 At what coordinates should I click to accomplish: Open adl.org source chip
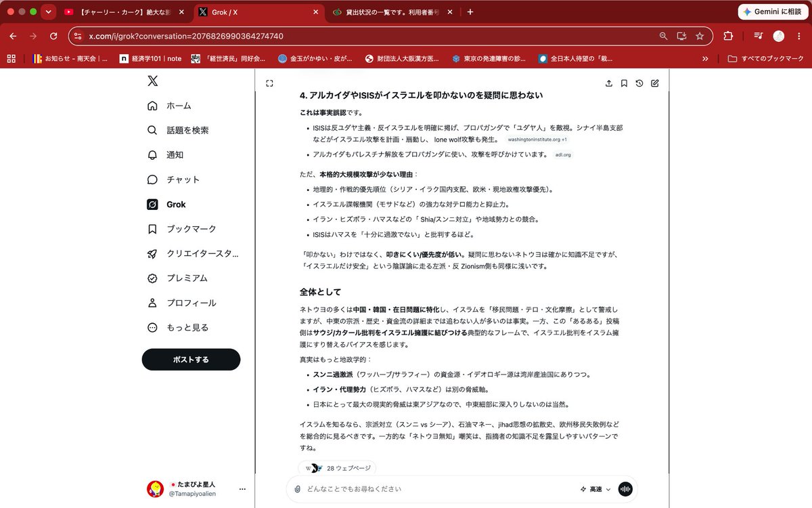563,154
